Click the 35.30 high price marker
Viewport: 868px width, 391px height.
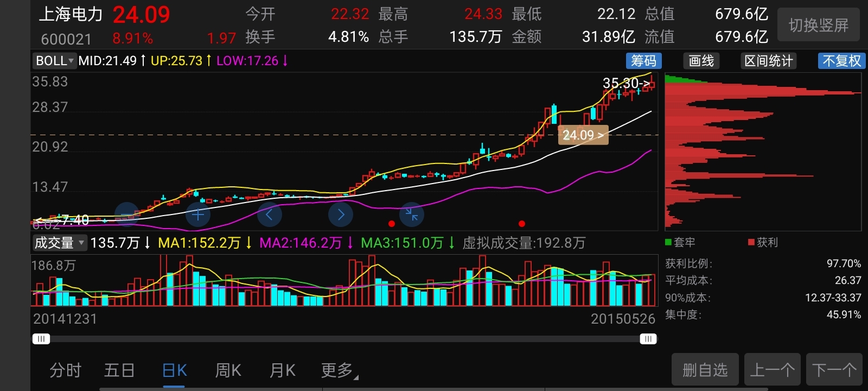(626, 83)
